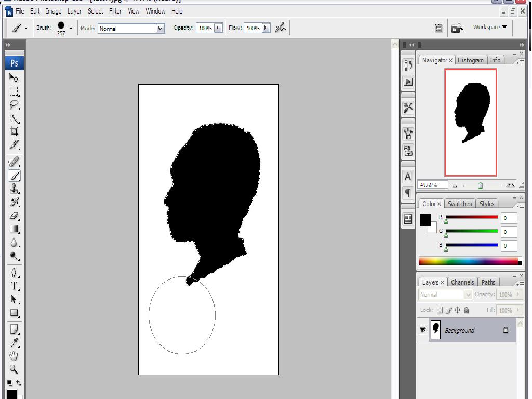This screenshot has height=399, width=532.
Task: Click the B blue value input field
Action: point(509,246)
